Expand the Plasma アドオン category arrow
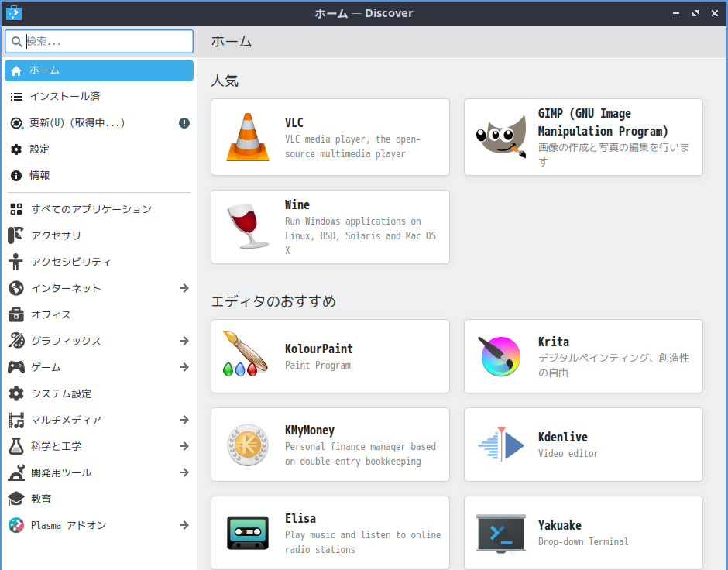 (184, 525)
